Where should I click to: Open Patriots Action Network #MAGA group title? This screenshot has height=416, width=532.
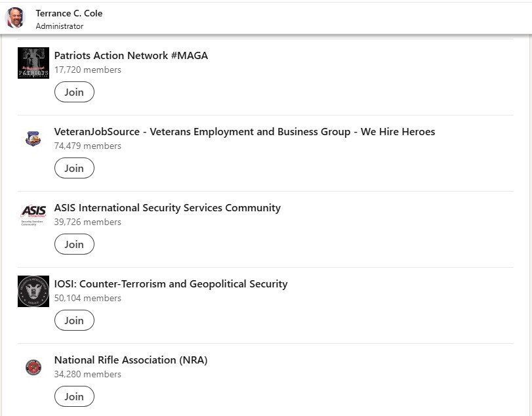pyautogui.click(x=131, y=55)
